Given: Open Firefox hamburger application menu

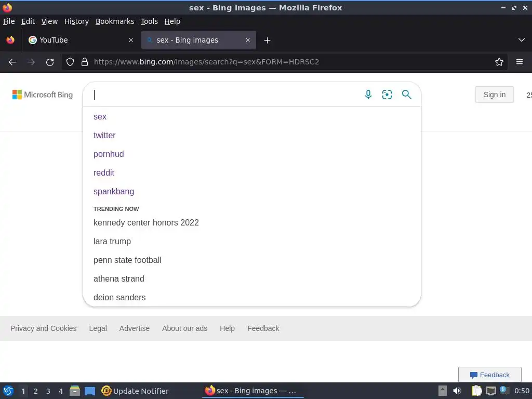Looking at the screenshot, I should (x=520, y=62).
